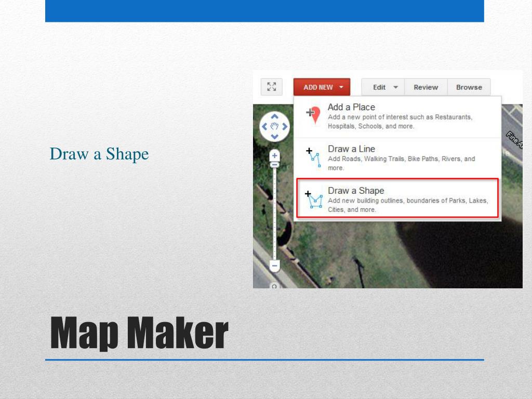532x399 pixels.
Task: Click the zoom slider track
Action: (x=274, y=214)
